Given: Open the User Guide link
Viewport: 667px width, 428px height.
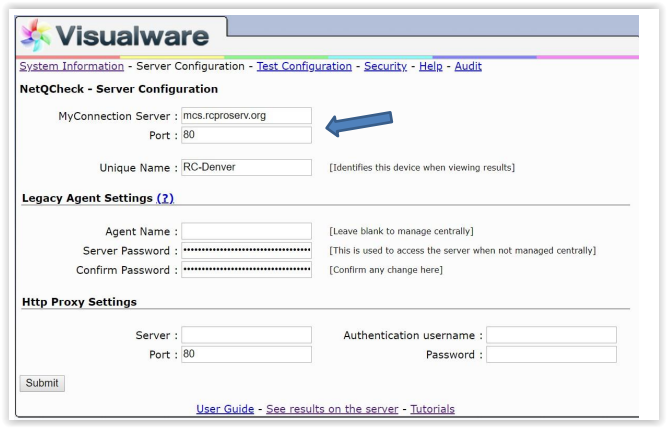Looking at the screenshot, I should coord(225,409).
